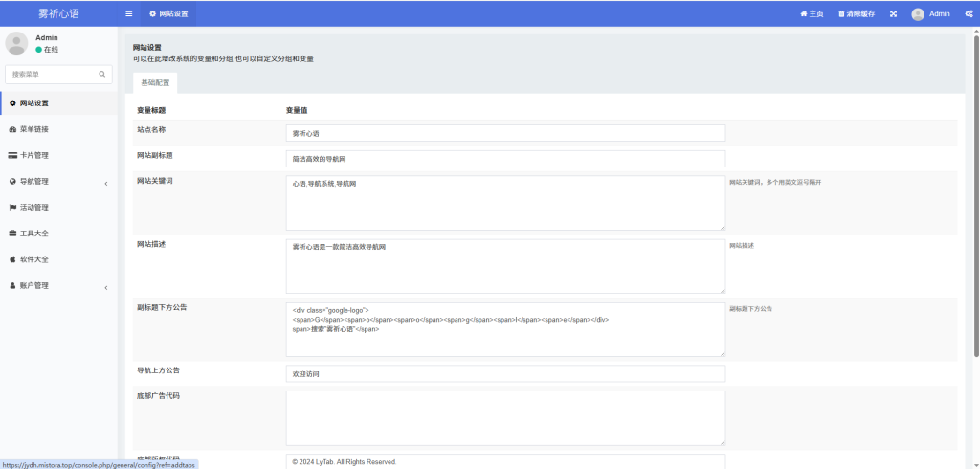Expand the 账户管理 submenu

57,285
